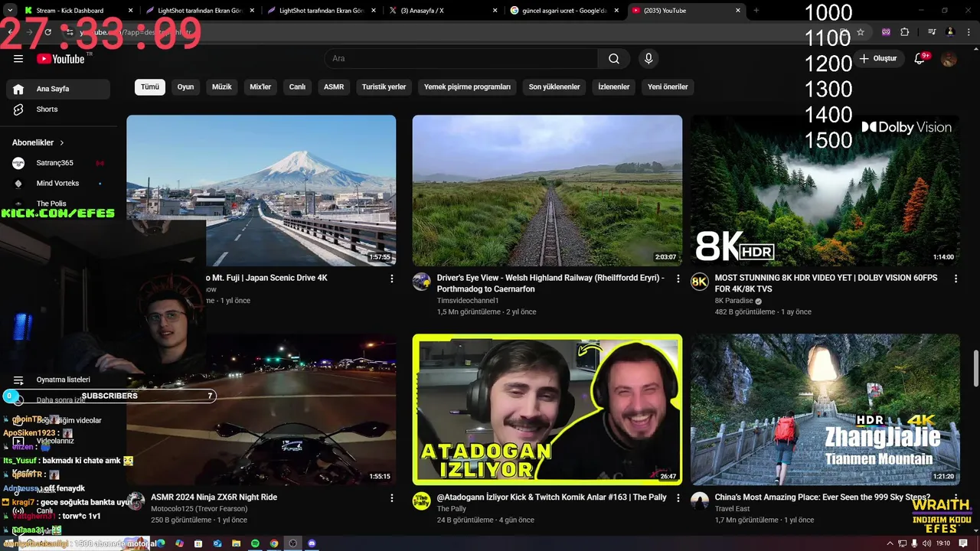Open Chrome media controls icon
The width and height of the screenshot is (980, 551).
[x=932, y=32]
